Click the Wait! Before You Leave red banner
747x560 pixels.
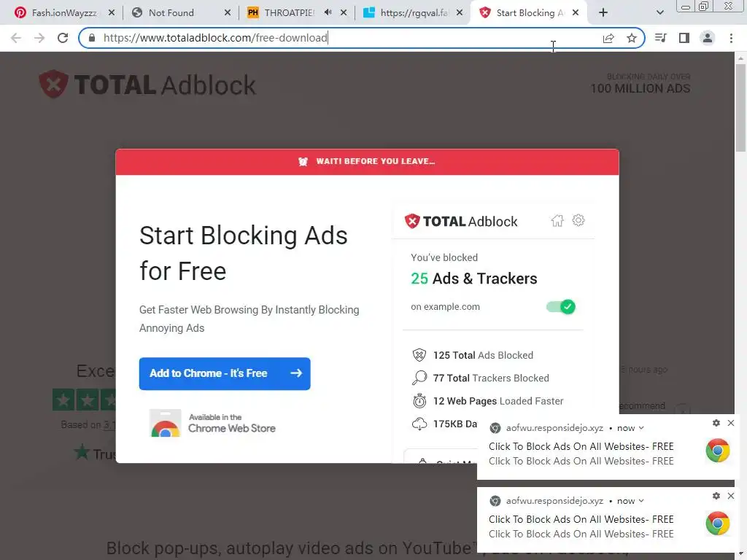pos(367,161)
